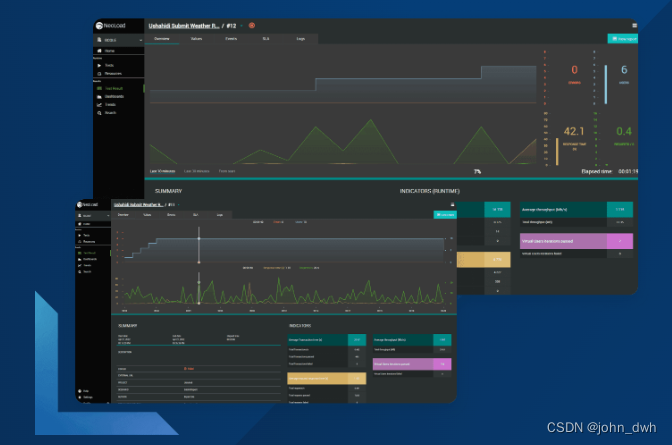Select the Last 10 minutes time range

click(x=162, y=171)
